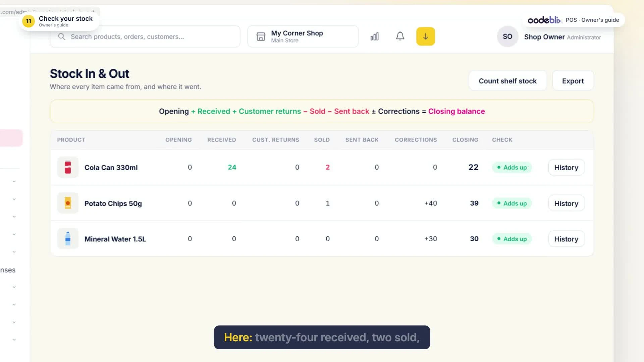Click the yellow download arrow button
644x362 pixels.
(x=425, y=36)
